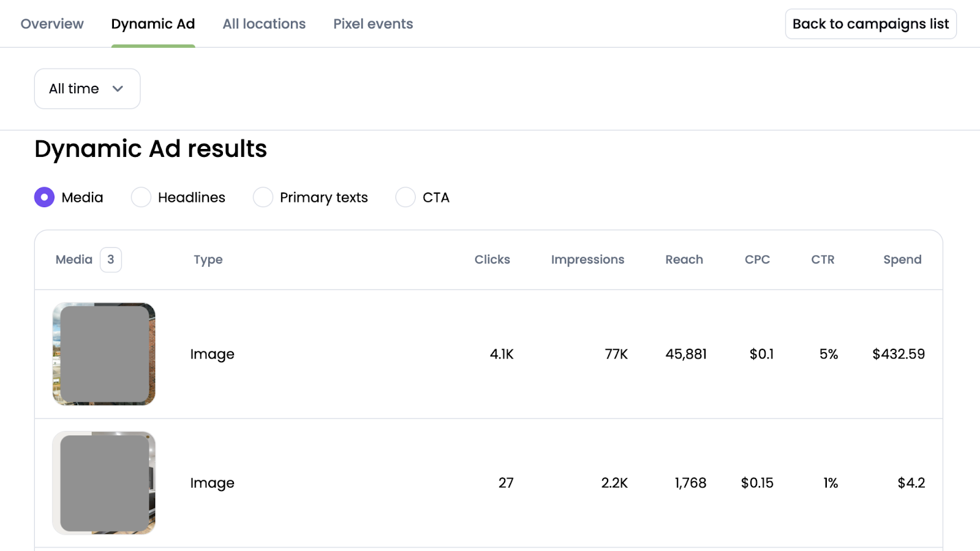Viewport: 980px width, 551px height.
Task: Select the Dynamic Ad tab
Action: (x=153, y=24)
